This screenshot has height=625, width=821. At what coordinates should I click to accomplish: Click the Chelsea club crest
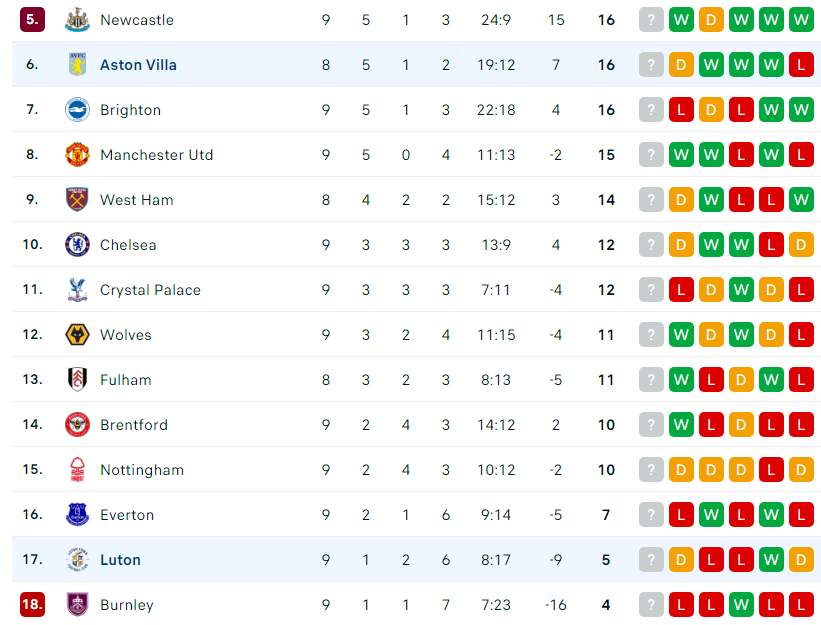click(77, 245)
